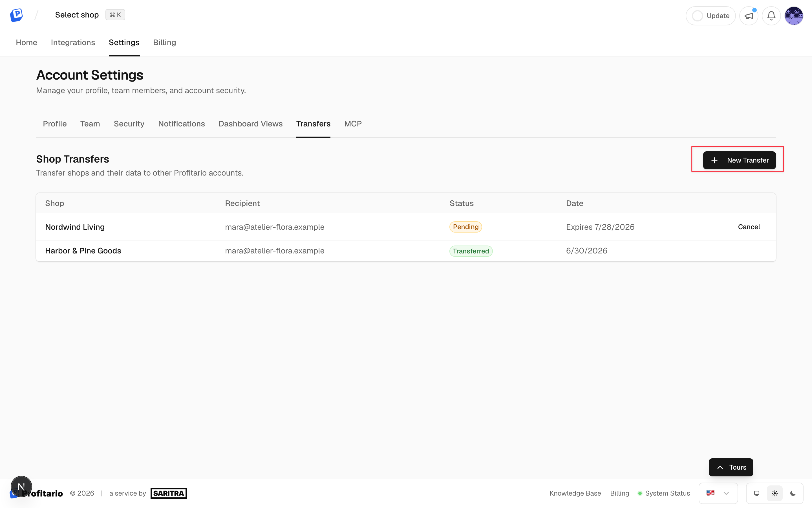The height and width of the screenshot is (508, 812).
Task: Open the Team settings tab
Action: pyautogui.click(x=90, y=124)
